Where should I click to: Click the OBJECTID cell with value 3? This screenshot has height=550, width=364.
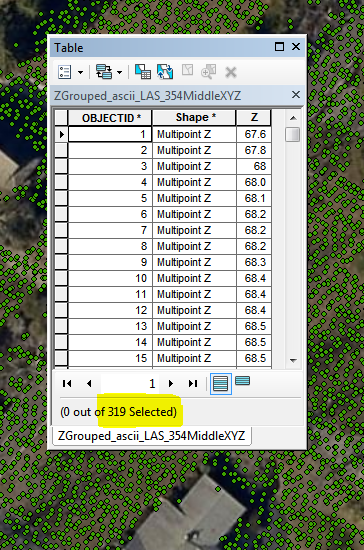click(x=110, y=166)
